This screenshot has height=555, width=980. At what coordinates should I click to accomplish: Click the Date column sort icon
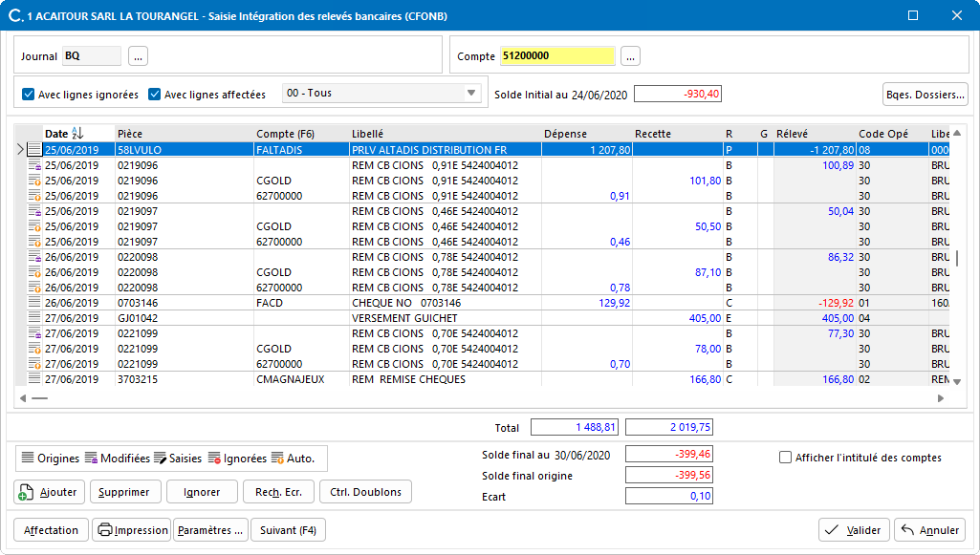[x=78, y=134]
